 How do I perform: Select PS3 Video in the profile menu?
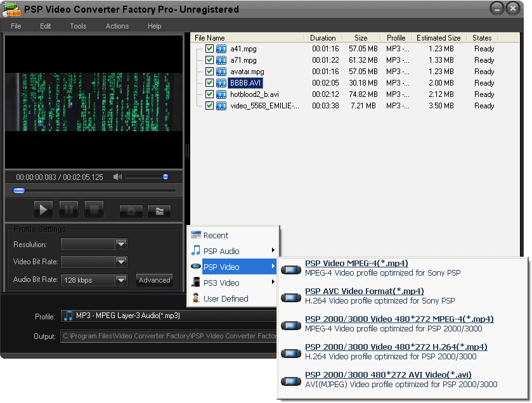(221, 283)
